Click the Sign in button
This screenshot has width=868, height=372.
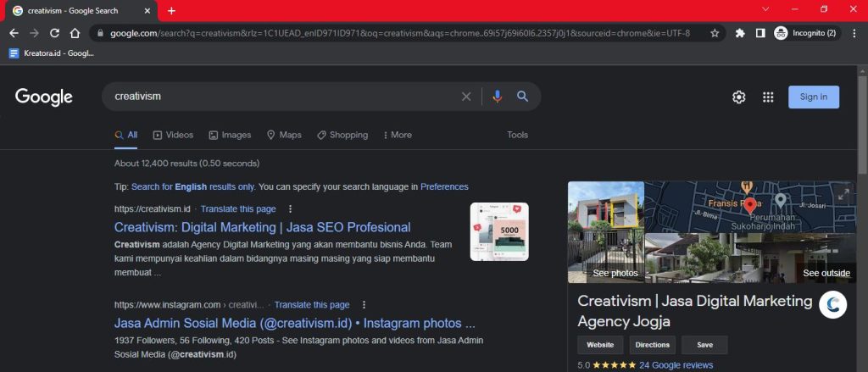pyautogui.click(x=813, y=97)
